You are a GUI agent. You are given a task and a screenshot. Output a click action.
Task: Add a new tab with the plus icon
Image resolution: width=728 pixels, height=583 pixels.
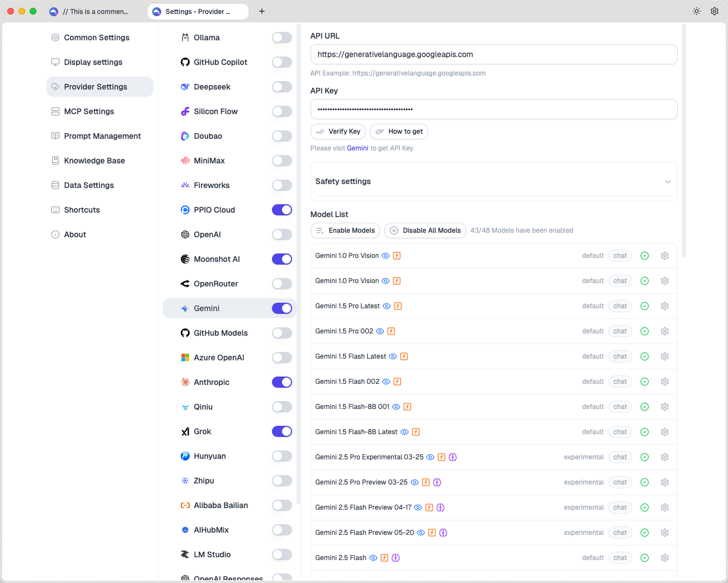tap(262, 11)
